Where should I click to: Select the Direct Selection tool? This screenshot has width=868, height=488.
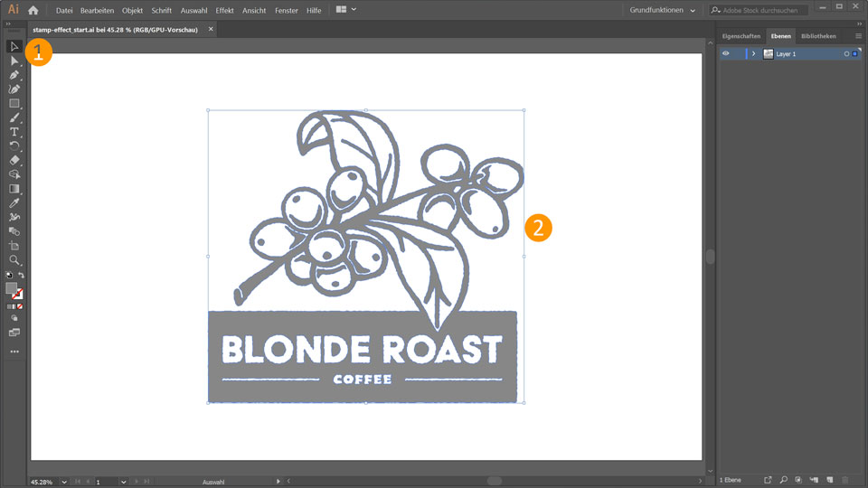(x=14, y=61)
